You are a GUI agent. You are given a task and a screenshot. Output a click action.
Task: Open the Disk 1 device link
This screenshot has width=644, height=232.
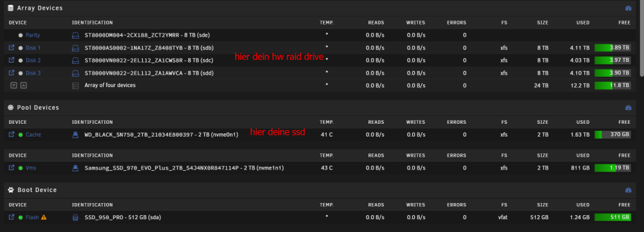pyautogui.click(x=33, y=48)
